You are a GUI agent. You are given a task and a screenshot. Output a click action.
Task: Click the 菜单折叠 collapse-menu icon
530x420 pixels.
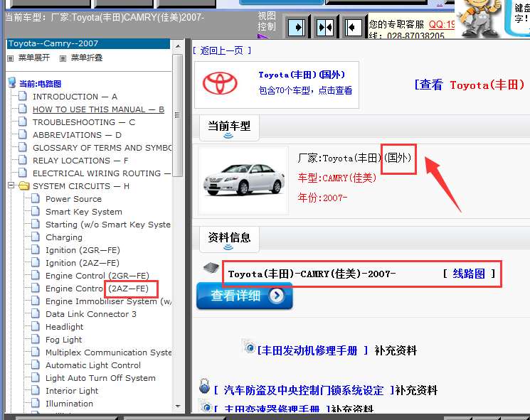tap(63, 58)
